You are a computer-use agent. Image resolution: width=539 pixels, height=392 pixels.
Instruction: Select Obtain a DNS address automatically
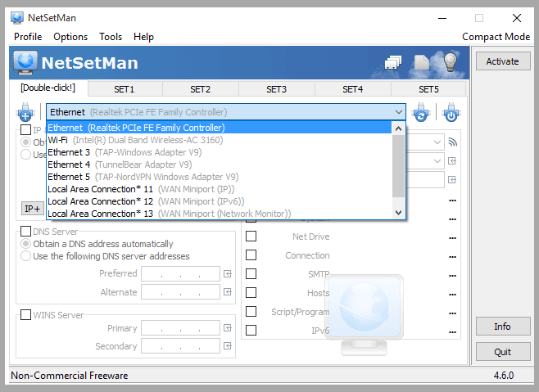(97, 244)
